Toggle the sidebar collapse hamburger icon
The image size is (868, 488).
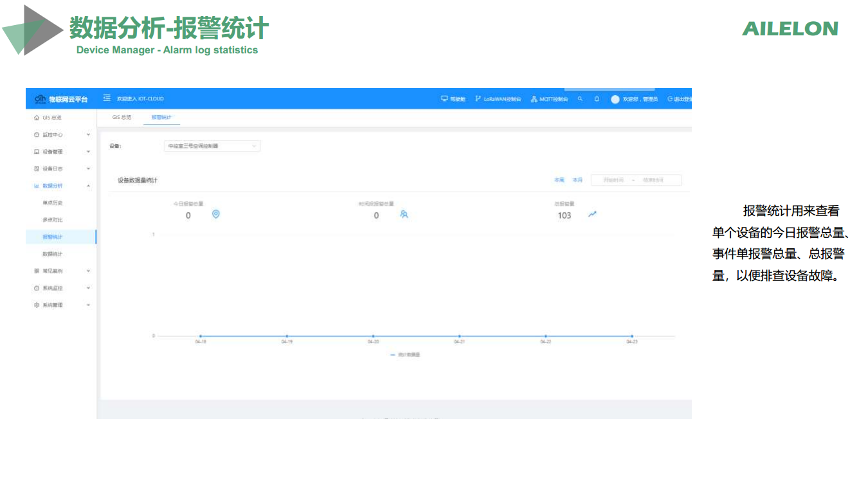click(107, 98)
